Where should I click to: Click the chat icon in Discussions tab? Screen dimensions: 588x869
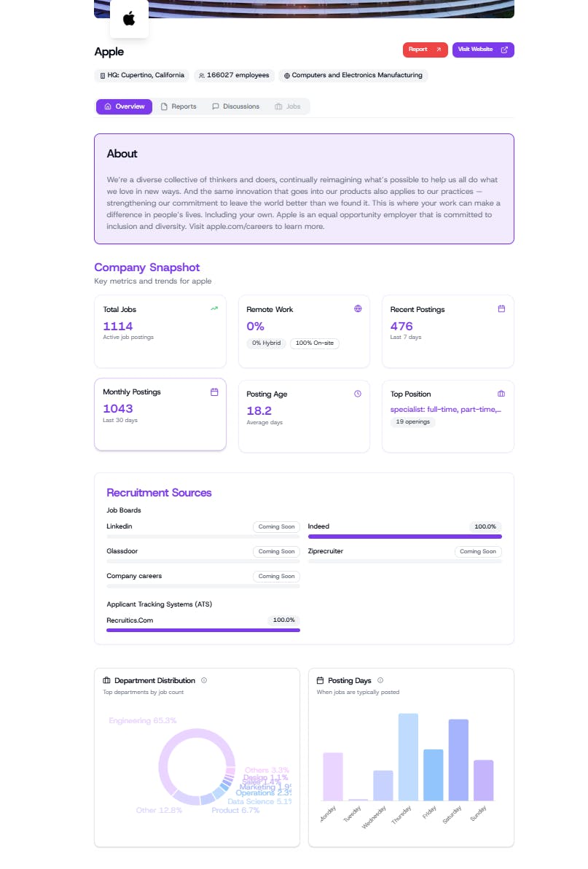[216, 106]
